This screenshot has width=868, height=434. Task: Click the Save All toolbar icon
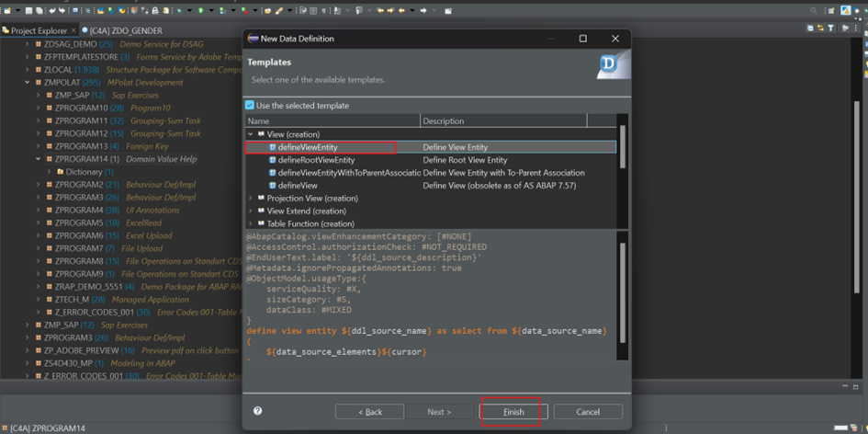click(39, 10)
